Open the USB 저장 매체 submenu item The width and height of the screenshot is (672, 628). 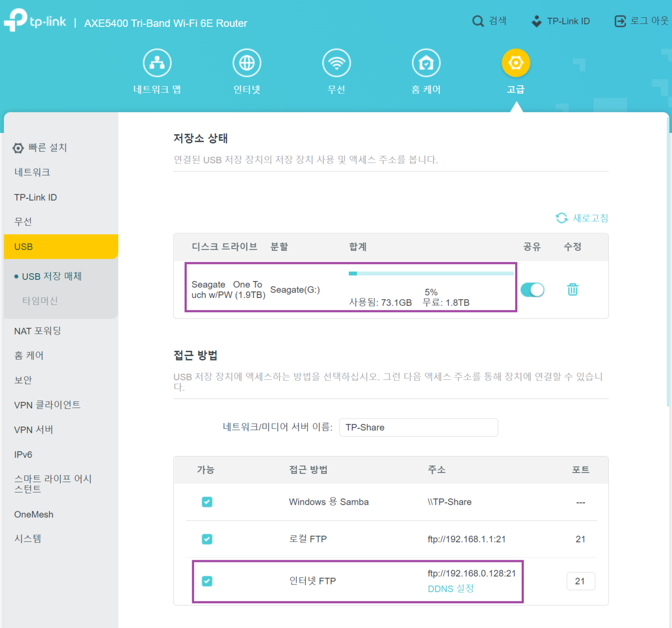click(52, 276)
